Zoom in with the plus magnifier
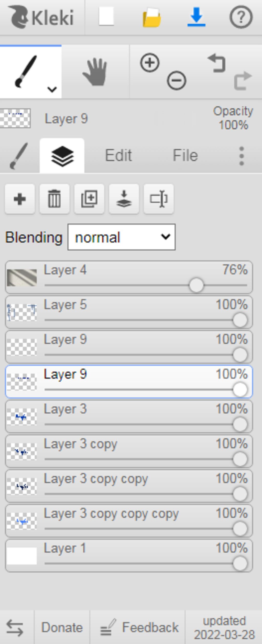 click(x=150, y=63)
